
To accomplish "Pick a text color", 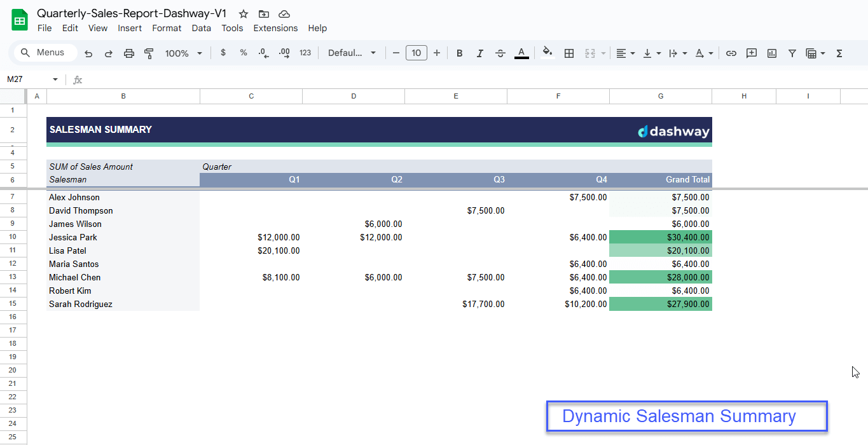I will [x=521, y=53].
